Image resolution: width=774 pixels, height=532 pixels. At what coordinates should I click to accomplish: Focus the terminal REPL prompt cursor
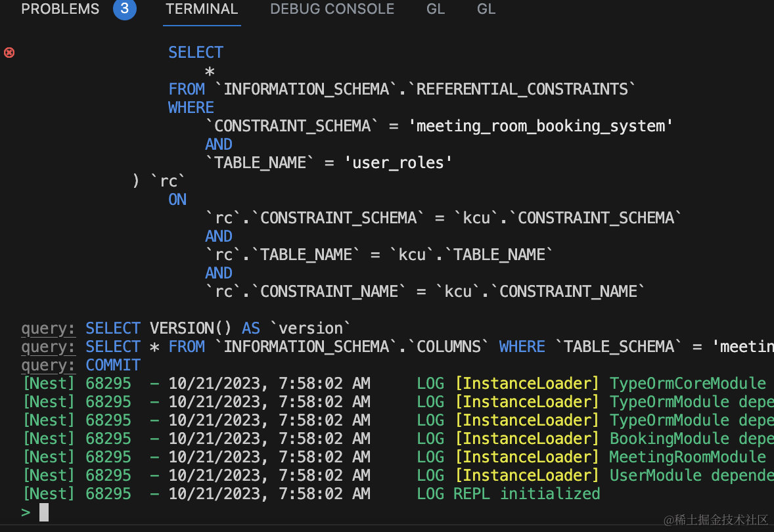click(44, 512)
